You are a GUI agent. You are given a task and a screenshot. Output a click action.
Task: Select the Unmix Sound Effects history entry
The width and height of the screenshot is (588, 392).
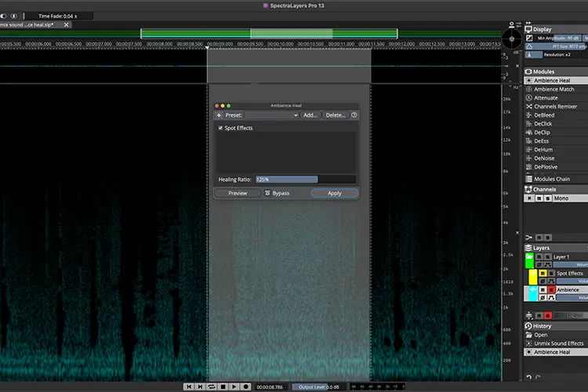[556, 343]
